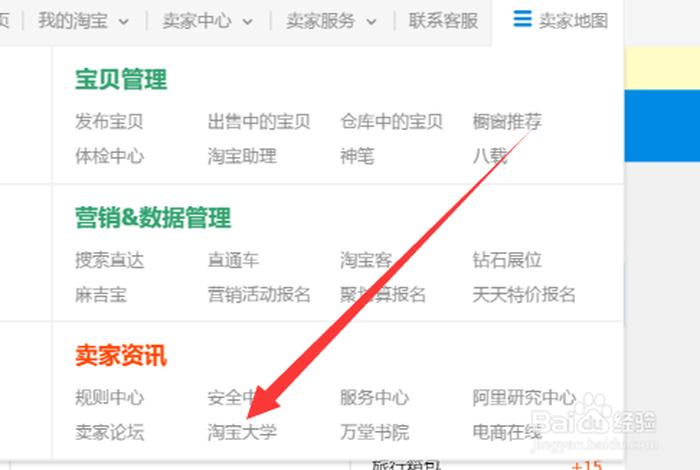Open the 体检中心 link
Screen dimensions: 700x470
pos(109,156)
